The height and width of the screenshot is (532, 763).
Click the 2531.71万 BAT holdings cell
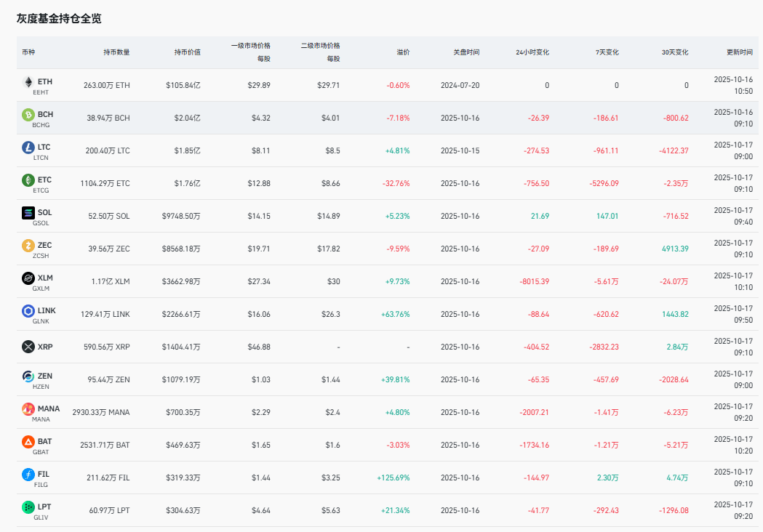pos(105,445)
